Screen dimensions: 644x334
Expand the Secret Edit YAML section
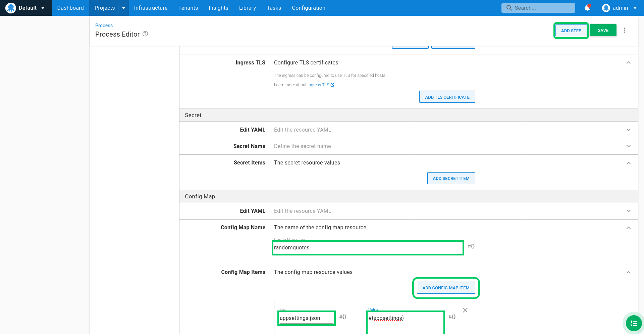[x=629, y=130]
